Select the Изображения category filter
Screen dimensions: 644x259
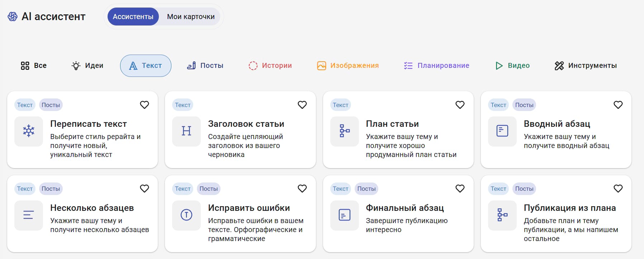point(348,66)
